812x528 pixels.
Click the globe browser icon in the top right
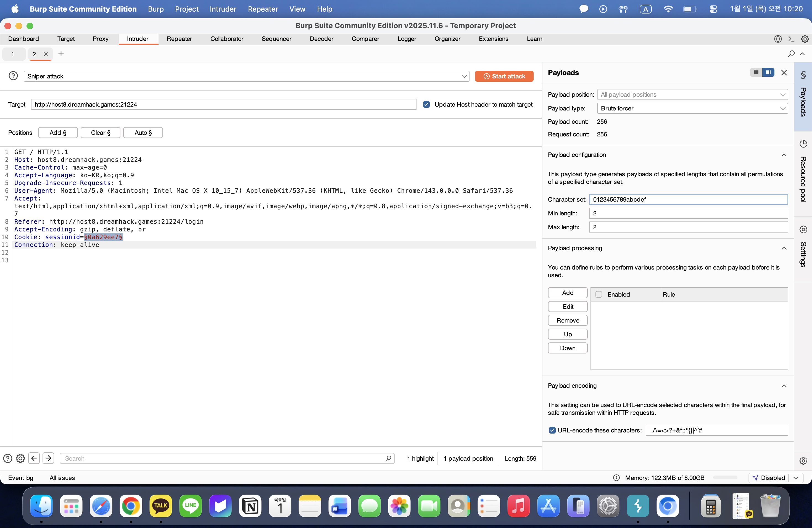(777, 39)
